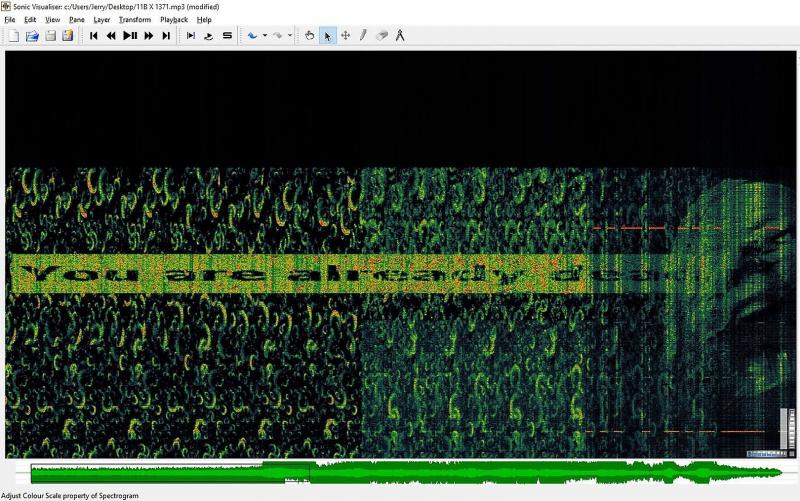Open the Redo history dropdown arrow
Screen dimensions: 800x501
[x=290, y=36]
